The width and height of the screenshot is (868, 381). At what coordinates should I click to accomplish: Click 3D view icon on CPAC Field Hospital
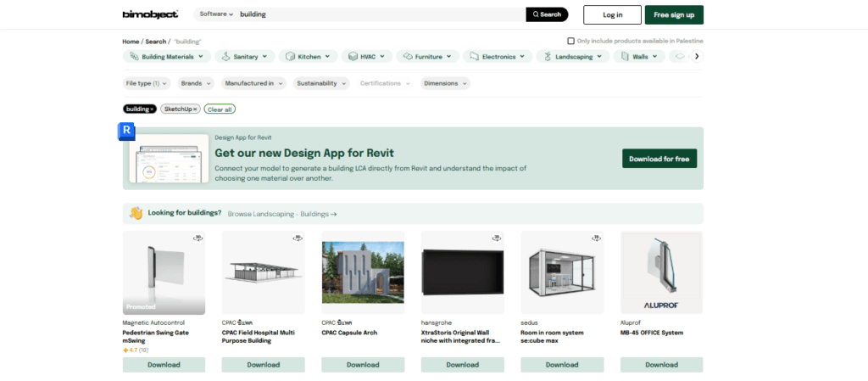point(298,238)
